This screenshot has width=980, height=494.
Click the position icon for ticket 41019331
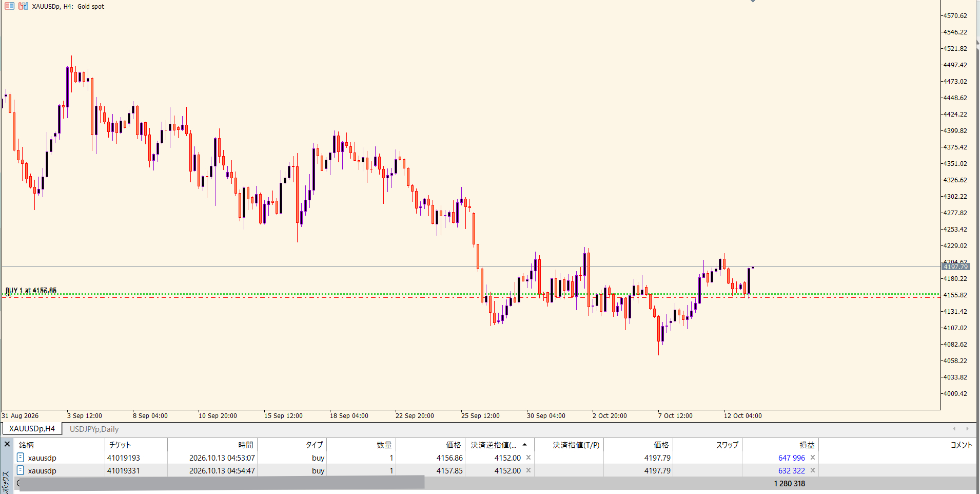click(x=21, y=470)
